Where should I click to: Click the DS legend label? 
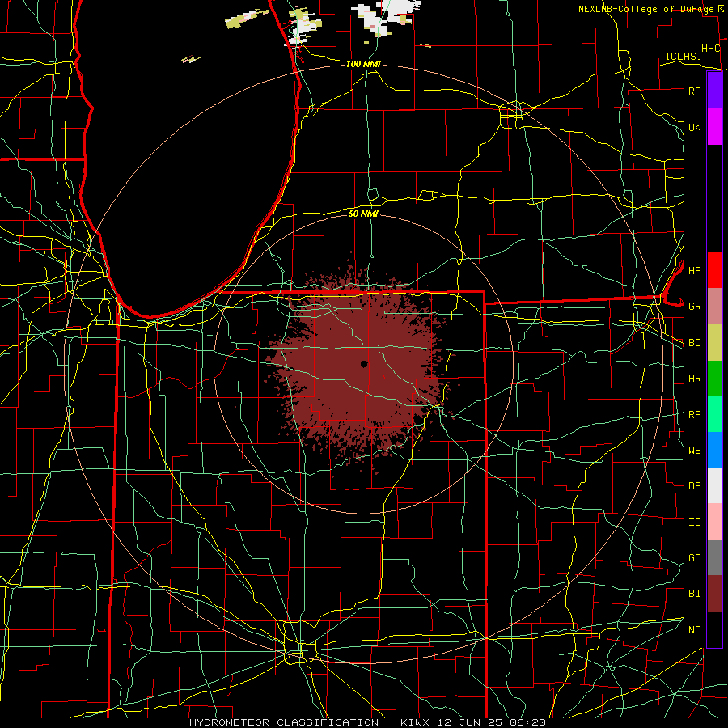coord(694,486)
